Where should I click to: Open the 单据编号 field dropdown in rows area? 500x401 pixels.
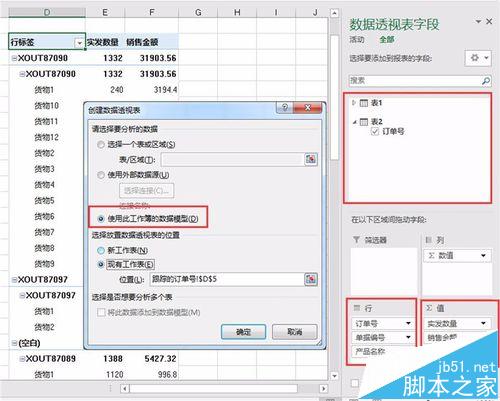point(408,337)
